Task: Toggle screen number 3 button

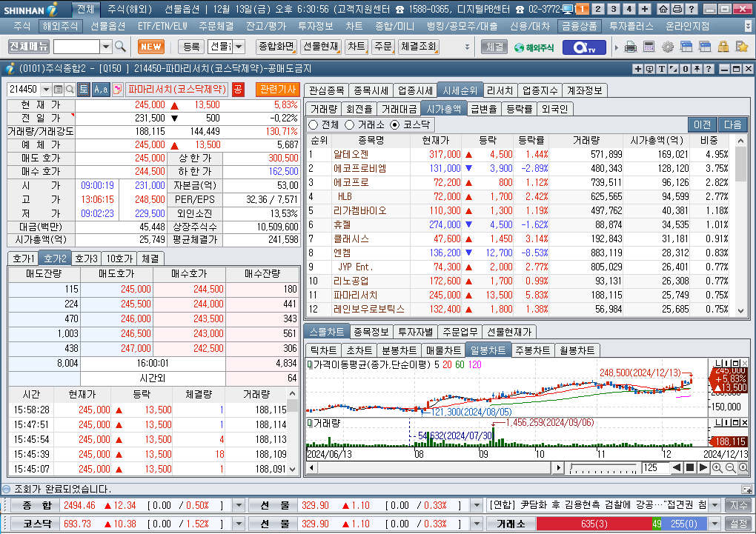Action: click(x=613, y=9)
